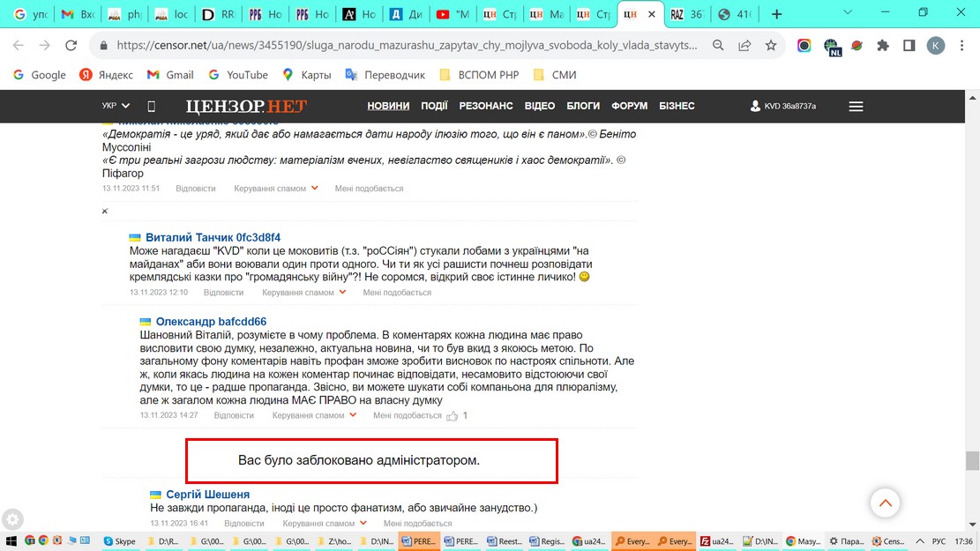The width and height of the screenshot is (980, 551).
Task: Open the ПОДІЇ section
Action: tap(434, 106)
